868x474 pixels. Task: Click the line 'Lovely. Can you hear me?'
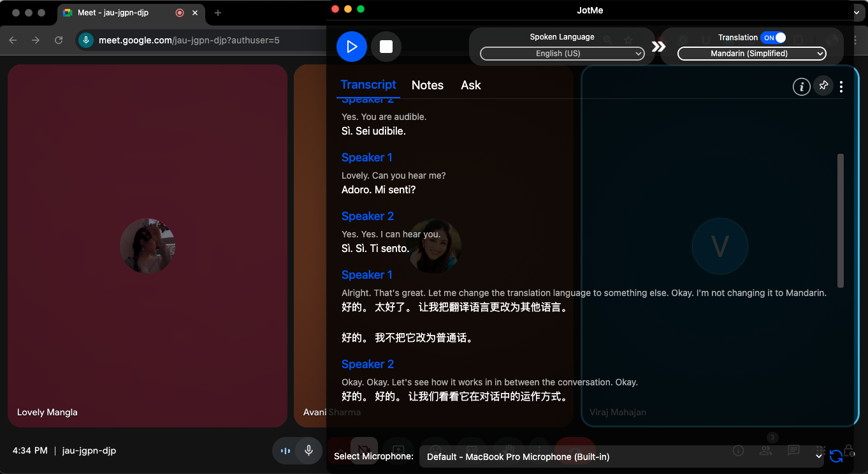click(394, 175)
